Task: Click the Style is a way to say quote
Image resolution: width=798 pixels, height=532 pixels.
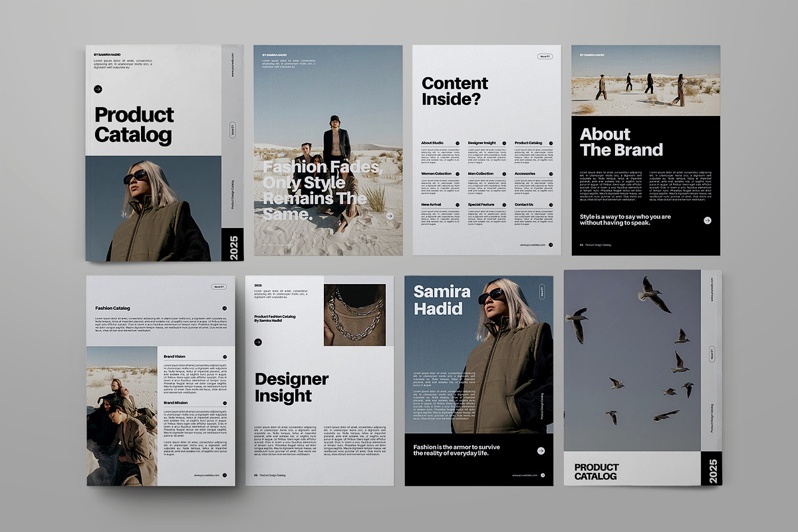Action: 625,220
